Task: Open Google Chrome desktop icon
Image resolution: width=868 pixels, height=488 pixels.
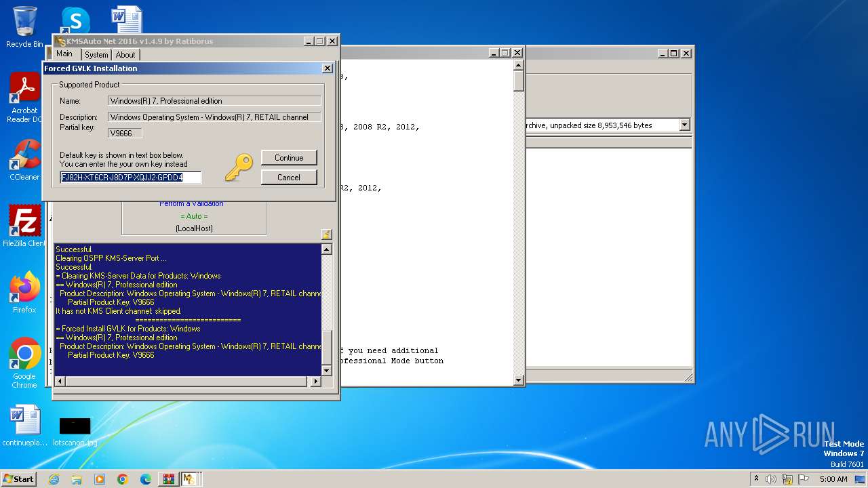Action: tap(24, 363)
